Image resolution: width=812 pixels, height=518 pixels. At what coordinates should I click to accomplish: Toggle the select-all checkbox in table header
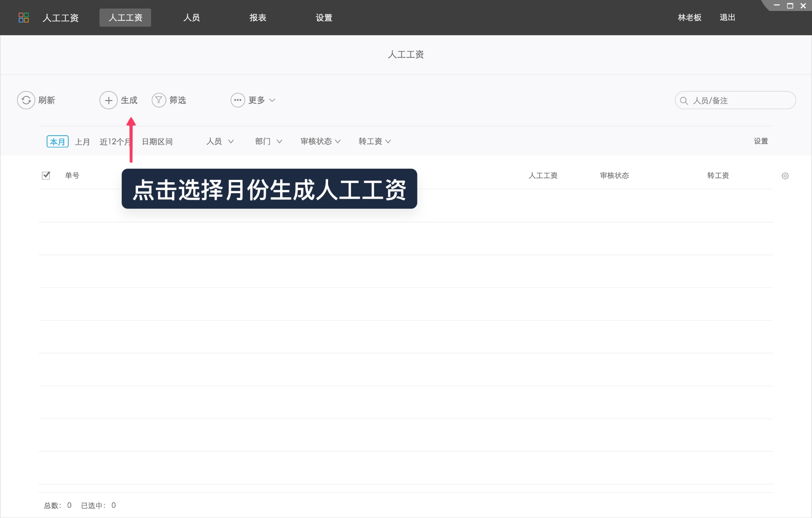[46, 175]
